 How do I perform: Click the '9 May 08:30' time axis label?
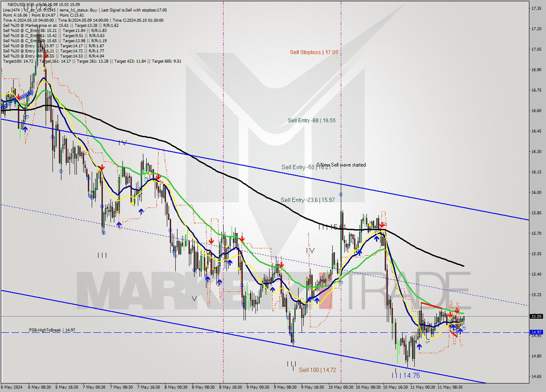(x=285, y=387)
